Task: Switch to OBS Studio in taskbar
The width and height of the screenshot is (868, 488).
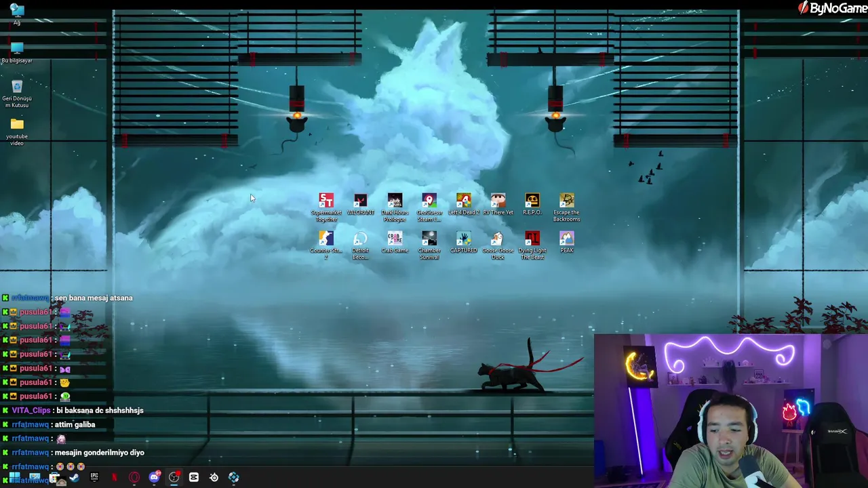Action: tap(174, 477)
